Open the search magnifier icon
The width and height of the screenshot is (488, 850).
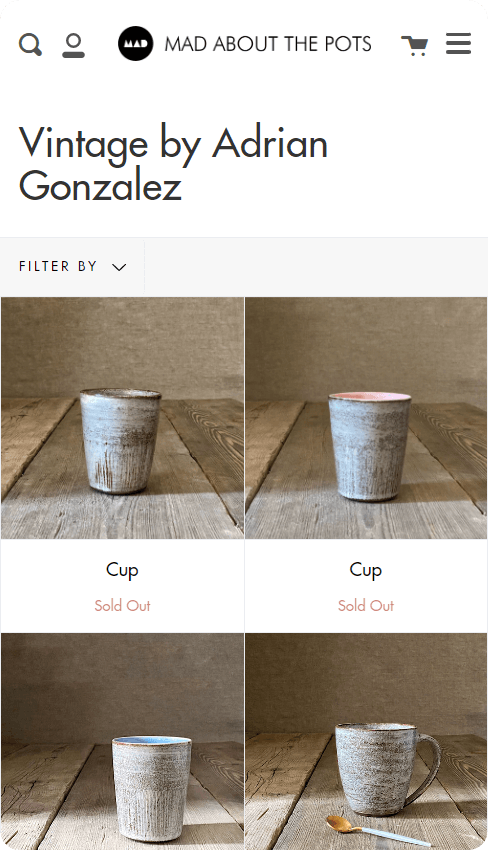[x=30, y=44]
